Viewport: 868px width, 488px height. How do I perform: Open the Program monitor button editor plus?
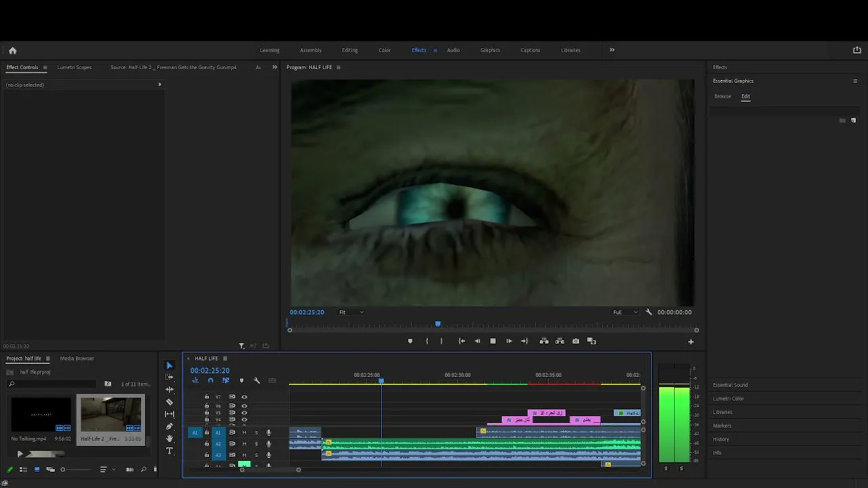pyautogui.click(x=691, y=342)
